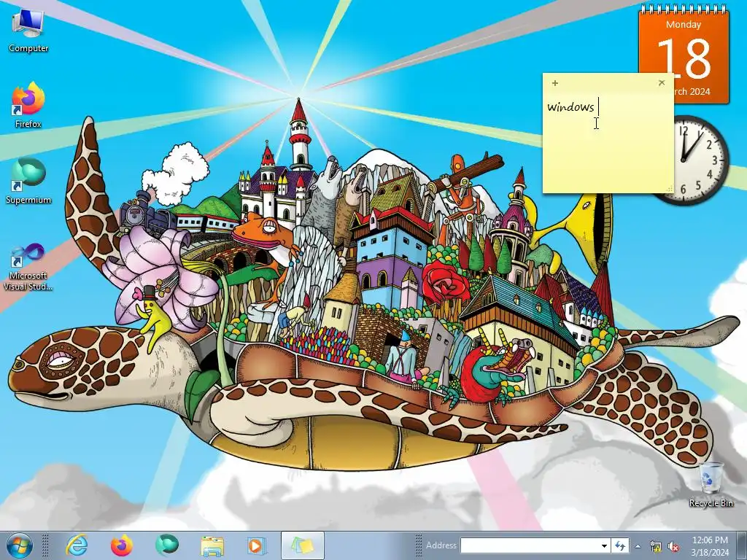Viewport: 747px width, 560px height.
Task: Click the Address toolbar drag handle
Action: [x=419, y=545]
